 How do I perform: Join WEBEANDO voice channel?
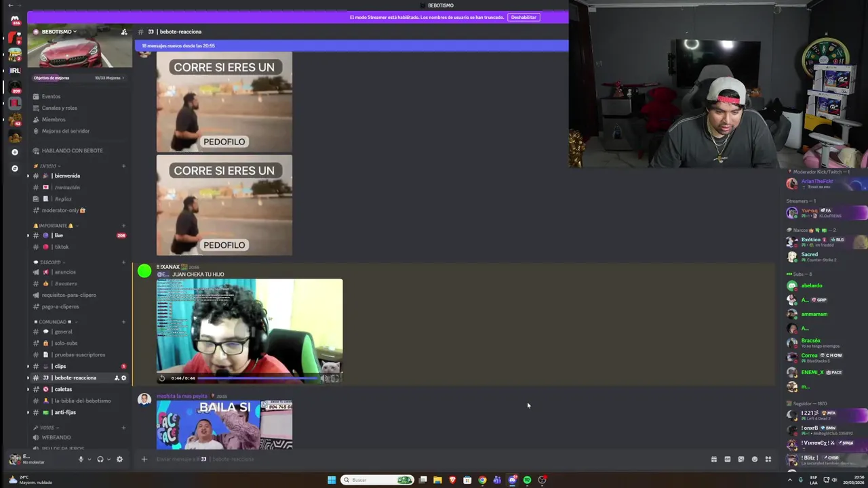[79, 438]
